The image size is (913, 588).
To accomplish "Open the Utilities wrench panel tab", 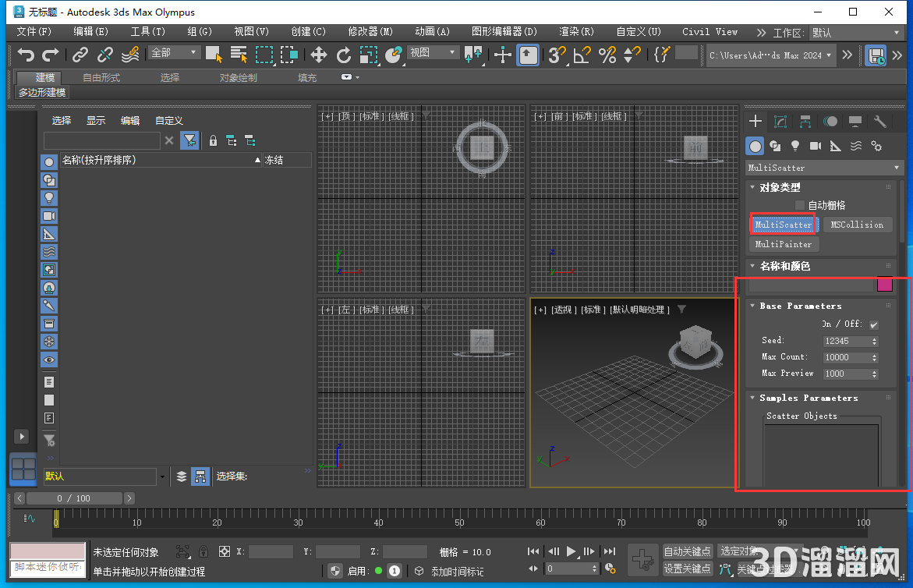I will click(879, 121).
